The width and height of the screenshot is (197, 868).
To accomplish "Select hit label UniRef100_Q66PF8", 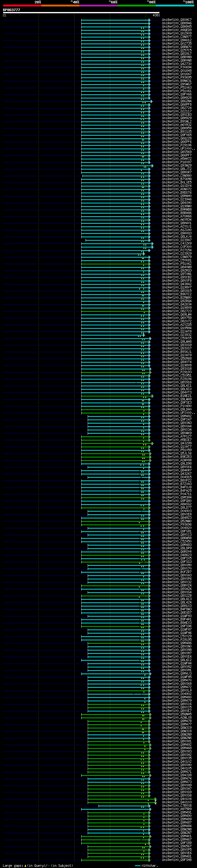I will pyautogui.click(x=176, y=104).
